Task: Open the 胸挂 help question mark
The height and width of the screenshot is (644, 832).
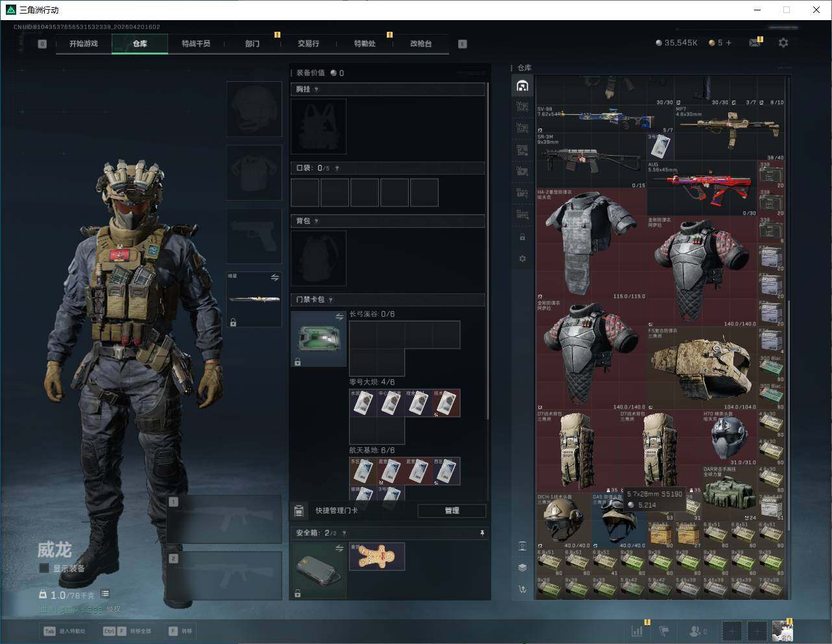Action: pyautogui.click(x=316, y=90)
